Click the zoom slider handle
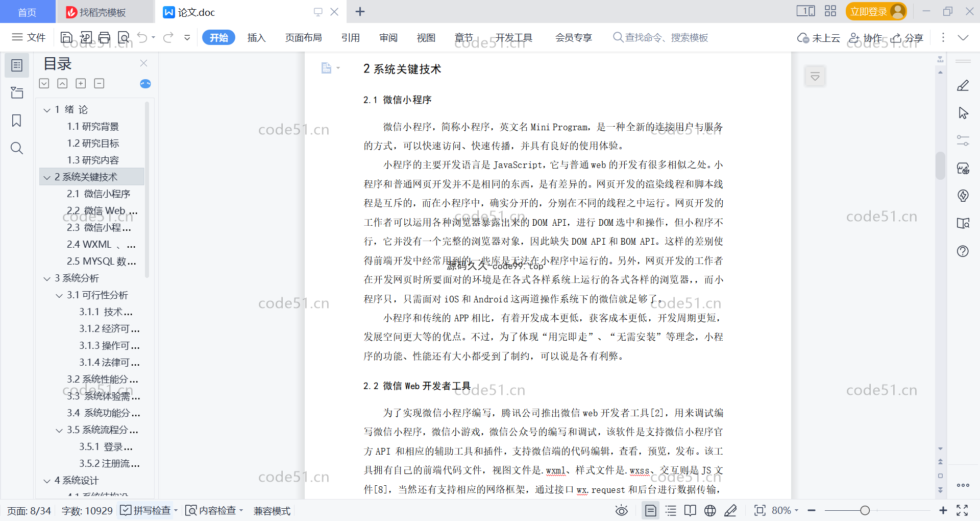Viewport: 980px width, 521px height. pos(865,510)
